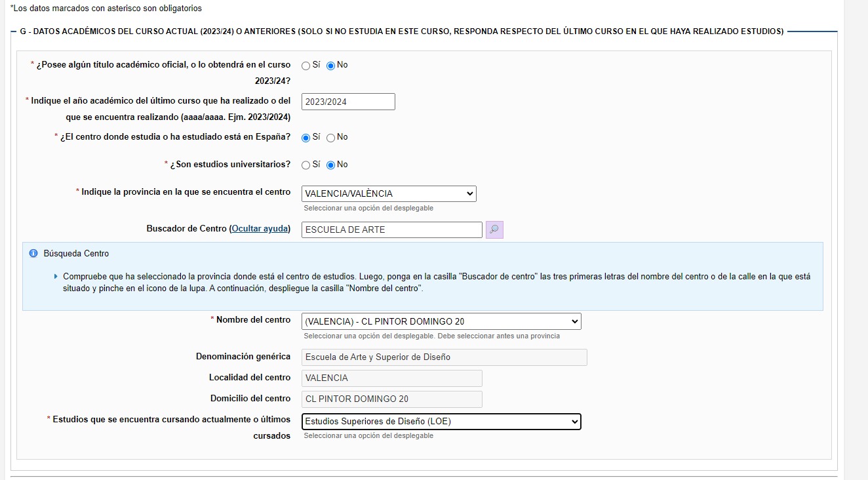Select No for having an official academic title
The image size is (868, 480).
click(330, 66)
